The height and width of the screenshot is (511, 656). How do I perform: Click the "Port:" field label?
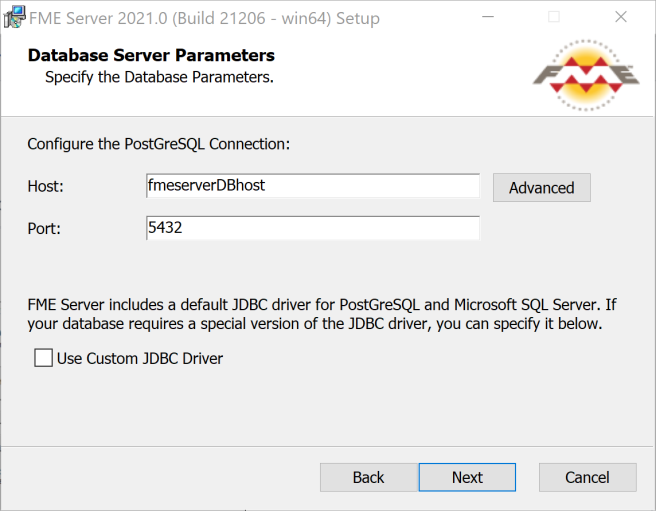click(44, 228)
